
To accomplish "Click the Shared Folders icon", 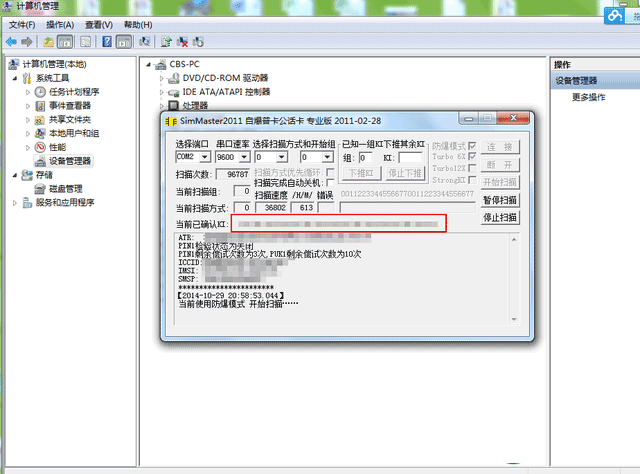I will (x=40, y=120).
